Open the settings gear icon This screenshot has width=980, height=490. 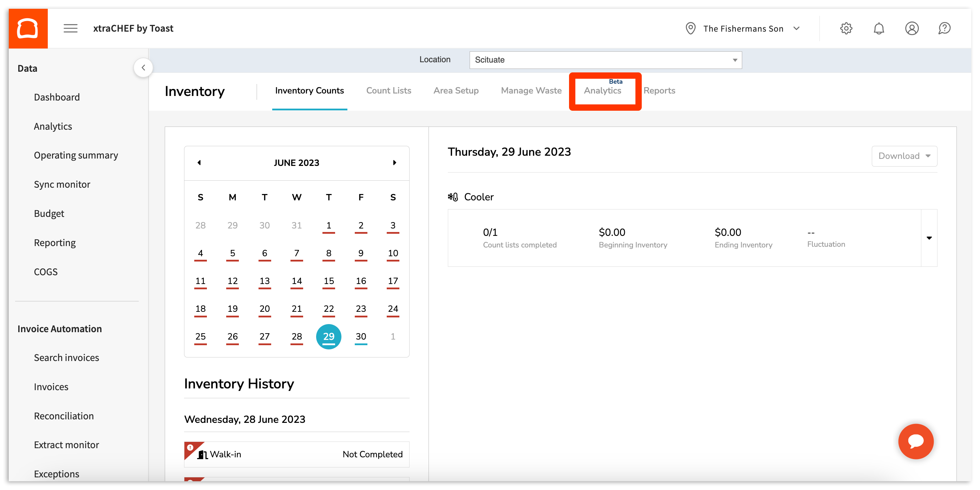coord(846,28)
